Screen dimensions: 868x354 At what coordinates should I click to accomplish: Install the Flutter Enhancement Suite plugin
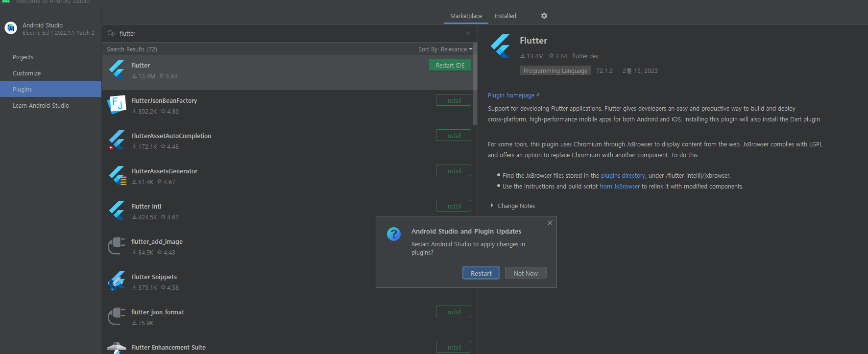454,347
